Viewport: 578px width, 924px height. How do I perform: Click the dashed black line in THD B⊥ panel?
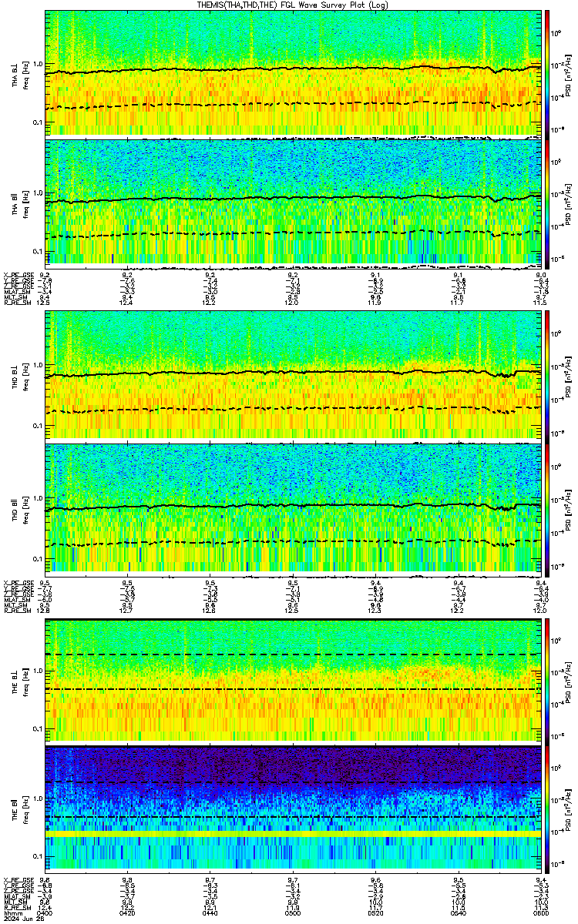[x=293, y=409]
